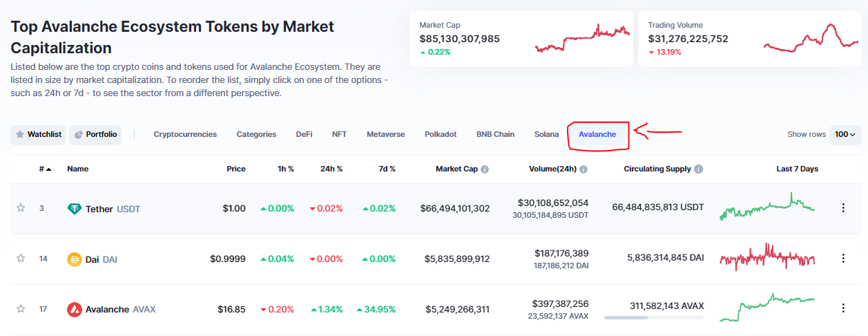
Task: Click Tether's 7-day price chart
Action: (767, 207)
